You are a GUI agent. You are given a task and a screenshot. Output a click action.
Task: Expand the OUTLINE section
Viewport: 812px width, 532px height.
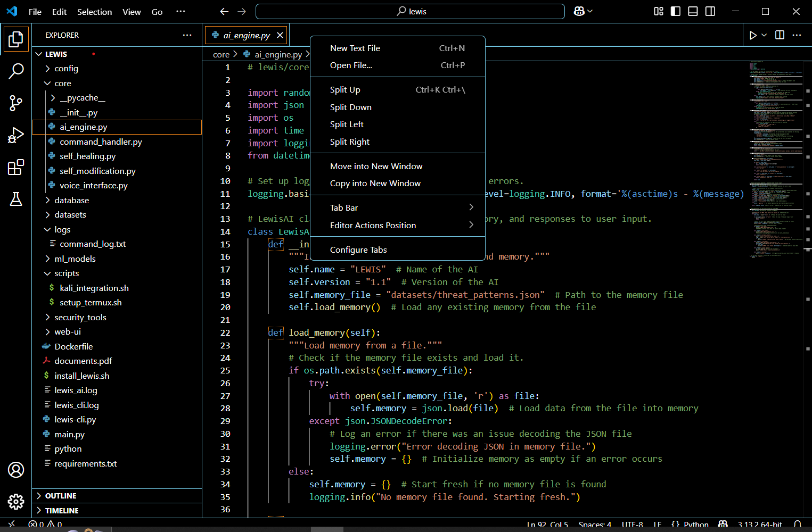click(x=61, y=496)
